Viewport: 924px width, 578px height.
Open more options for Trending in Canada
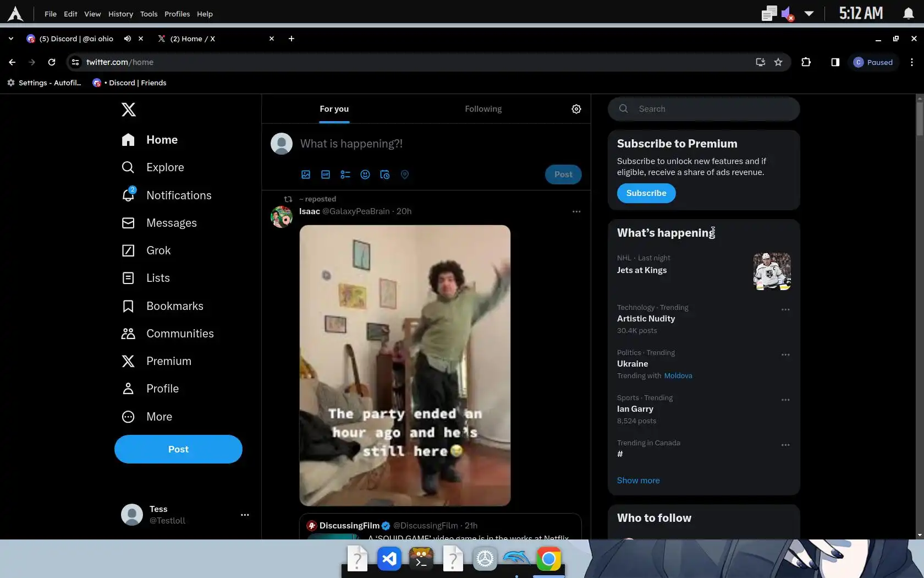785,445
